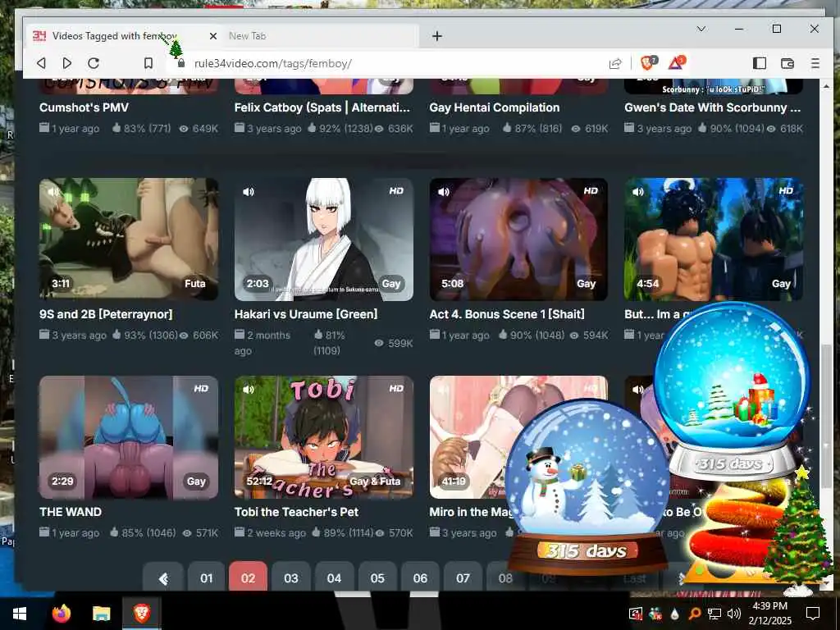Open the network icon in the system tray
Viewport: 840px width, 630px height.
point(714,614)
